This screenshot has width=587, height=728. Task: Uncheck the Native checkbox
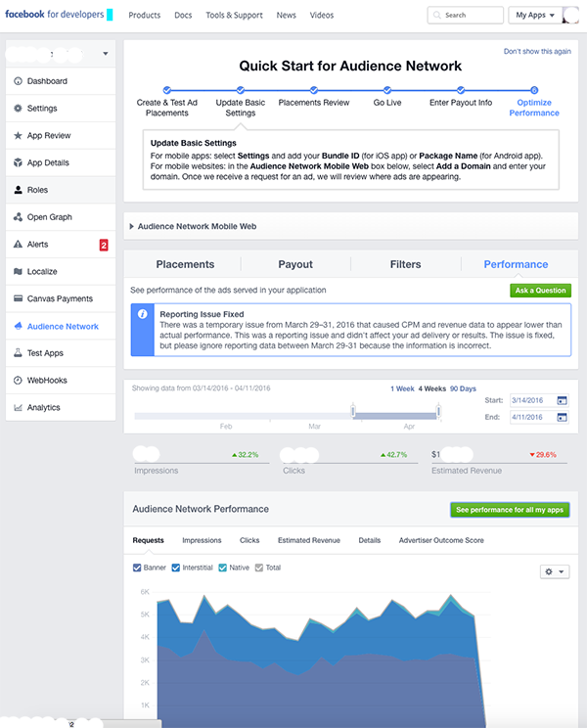[222, 568]
